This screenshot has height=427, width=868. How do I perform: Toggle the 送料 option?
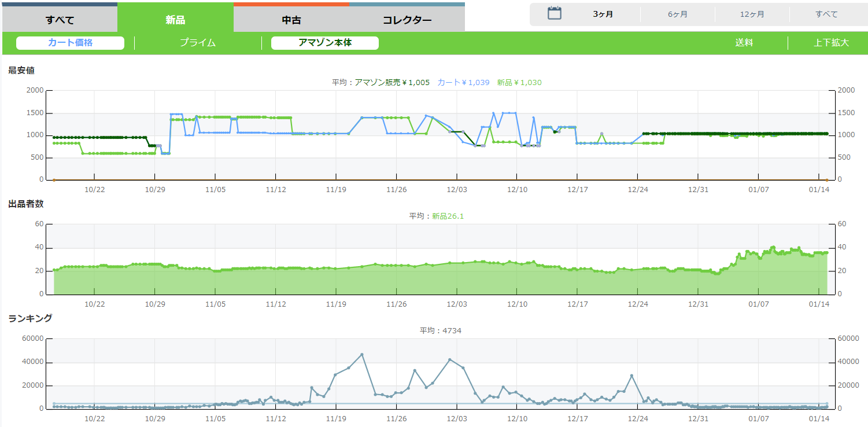pos(744,43)
